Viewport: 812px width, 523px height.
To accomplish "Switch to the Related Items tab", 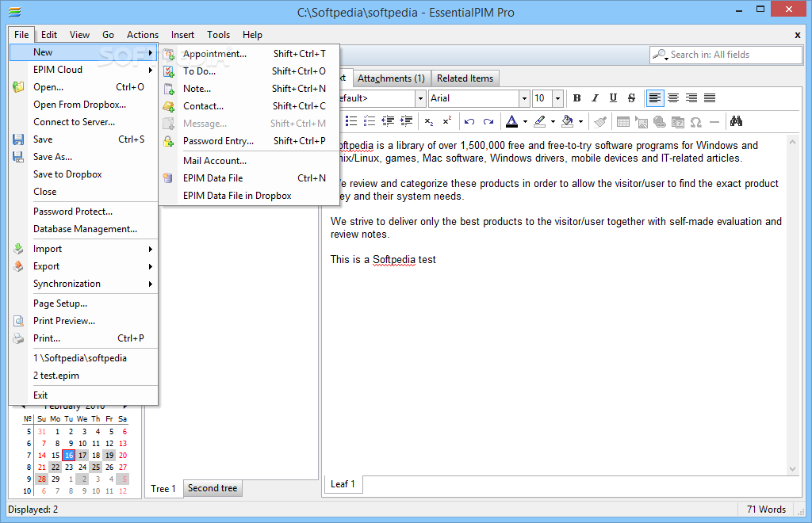I will (x=465, y=78).
